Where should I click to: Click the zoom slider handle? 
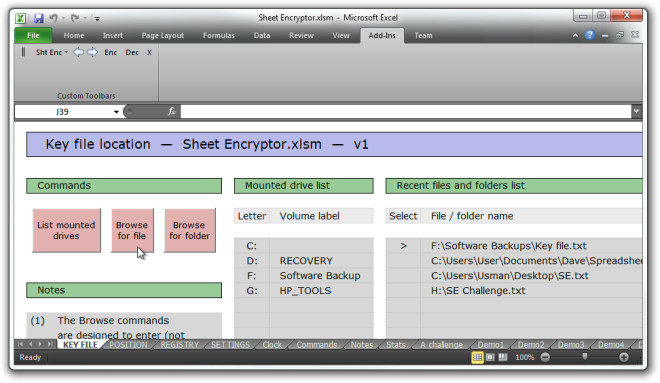[x=585, y=357]
